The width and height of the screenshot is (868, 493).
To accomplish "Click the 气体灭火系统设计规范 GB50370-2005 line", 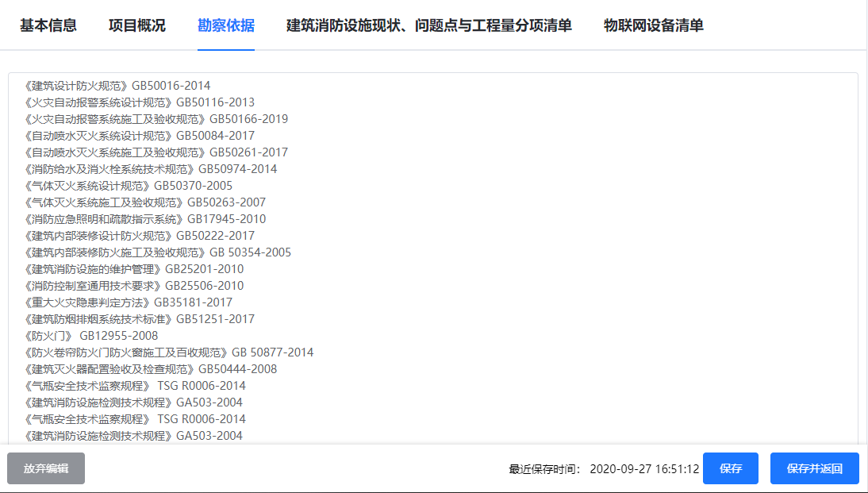I will (129, 186).
